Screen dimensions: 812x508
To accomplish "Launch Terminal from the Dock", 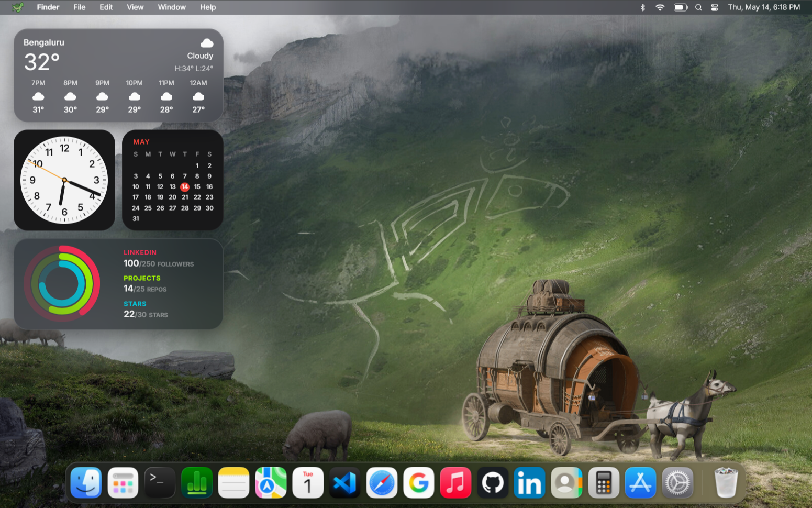I will coord(160,482).
